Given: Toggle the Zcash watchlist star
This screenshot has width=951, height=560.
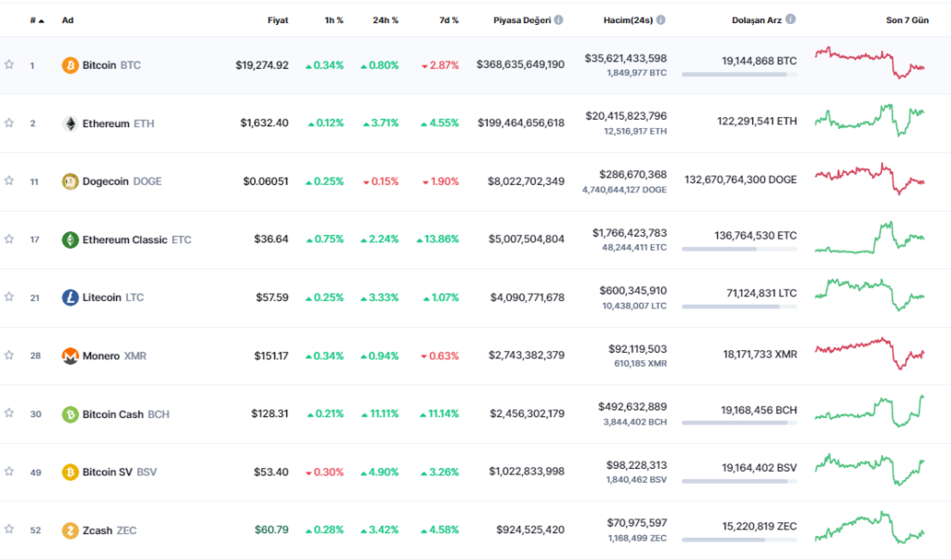Looking at the screenshot, I should tap(9, 529).
